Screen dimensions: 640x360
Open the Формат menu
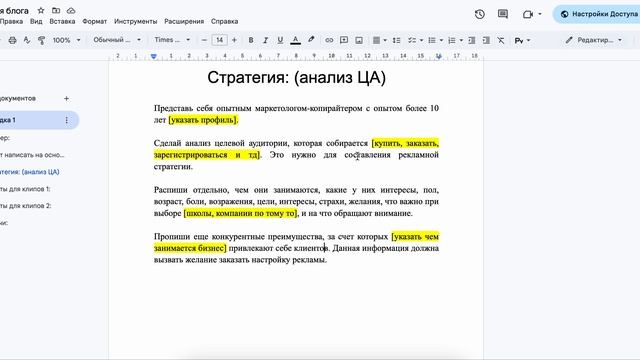pos(94,21)
